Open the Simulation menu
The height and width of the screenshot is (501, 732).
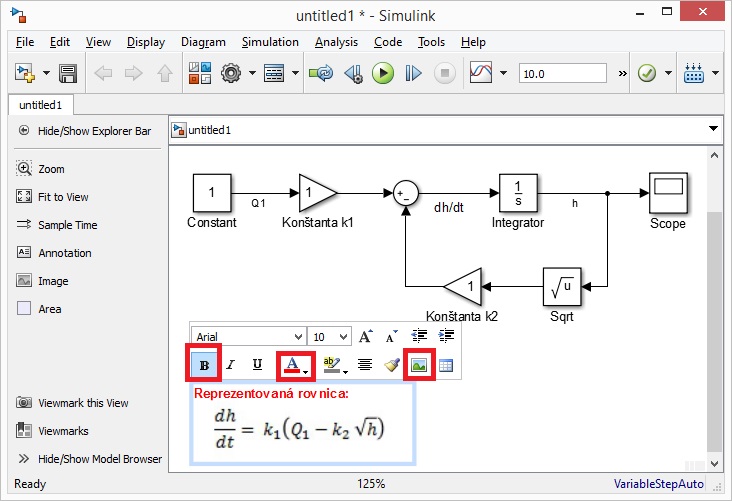270,42
